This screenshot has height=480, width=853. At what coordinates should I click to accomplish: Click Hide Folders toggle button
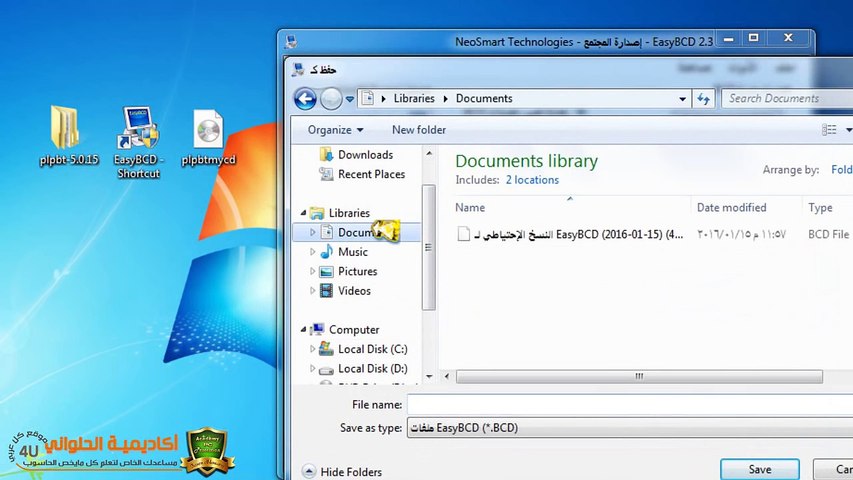[342, 472]
